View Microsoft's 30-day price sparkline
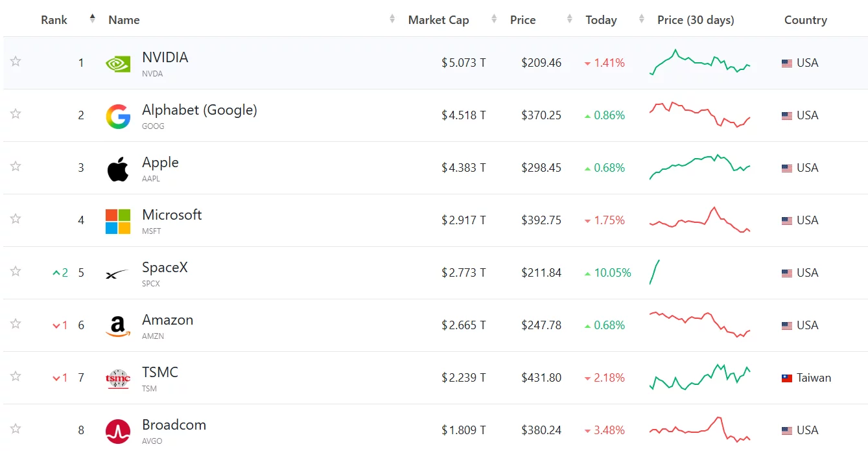Screen dimensions: 868x451 point(700,220)
